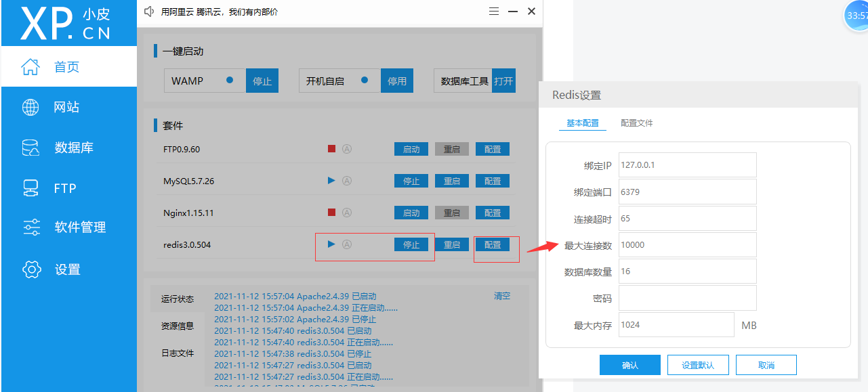
Task: Click log line Apache2.4.39 已停止
Action: click(295, 319)
